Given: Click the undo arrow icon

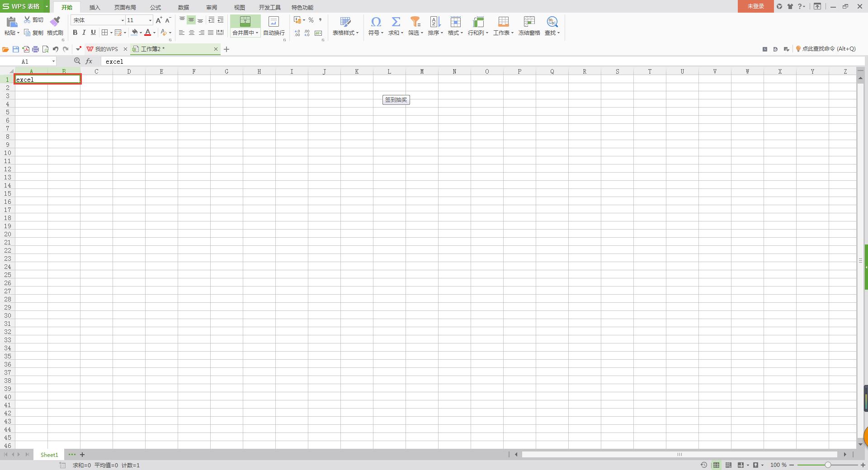Looking at the screenshot, I should tap(56, 49).
